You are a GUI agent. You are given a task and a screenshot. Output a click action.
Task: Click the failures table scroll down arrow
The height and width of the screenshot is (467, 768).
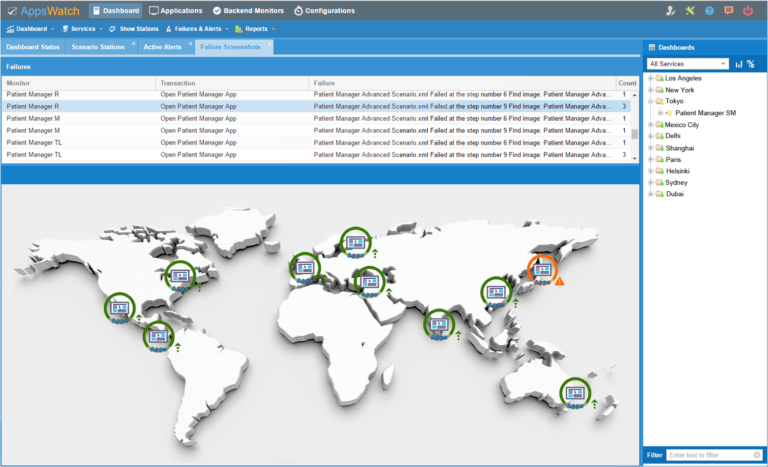click(634, 158)
